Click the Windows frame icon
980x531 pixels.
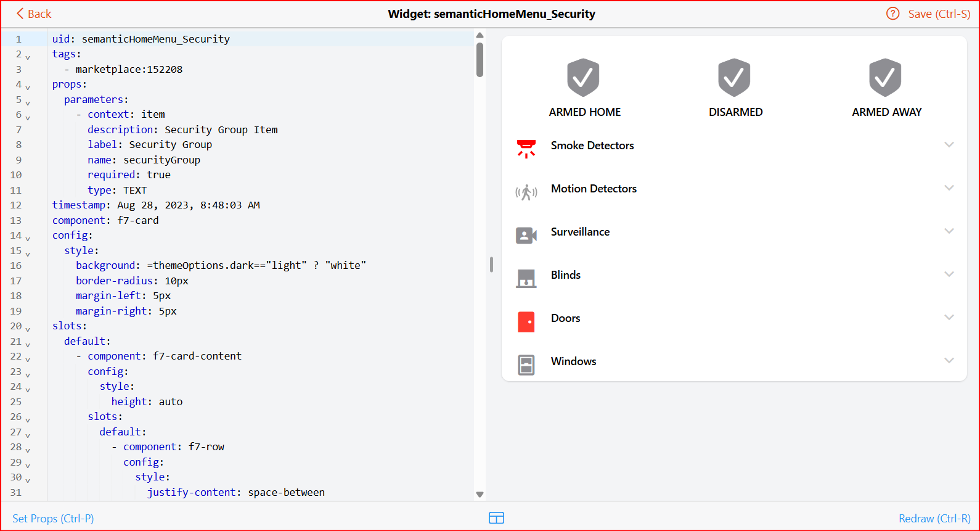coord(526,364)
